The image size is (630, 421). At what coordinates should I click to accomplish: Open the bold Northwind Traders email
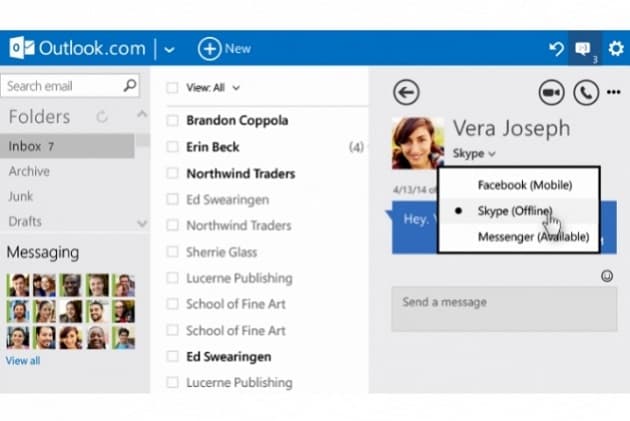tap(241, 174)
